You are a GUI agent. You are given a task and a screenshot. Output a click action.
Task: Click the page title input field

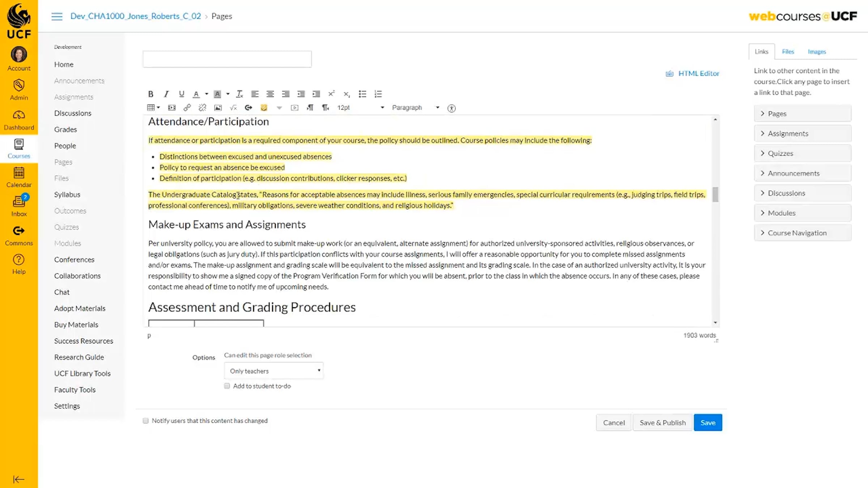click(227, 59)
